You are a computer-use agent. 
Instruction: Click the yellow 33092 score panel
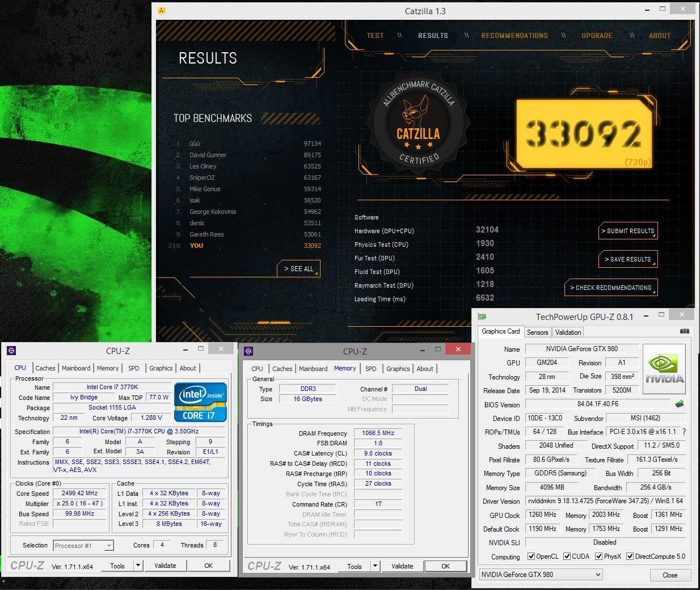[x=584, y=134]
